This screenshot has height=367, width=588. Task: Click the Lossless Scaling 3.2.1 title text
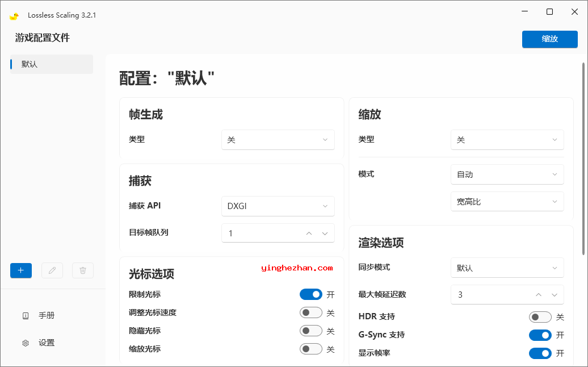click(x=62, y=15)
